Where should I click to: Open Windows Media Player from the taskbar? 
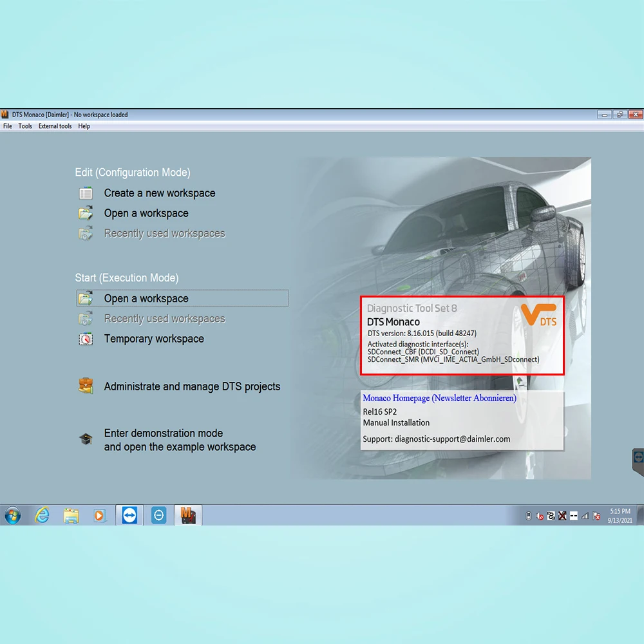coord(100,515)
